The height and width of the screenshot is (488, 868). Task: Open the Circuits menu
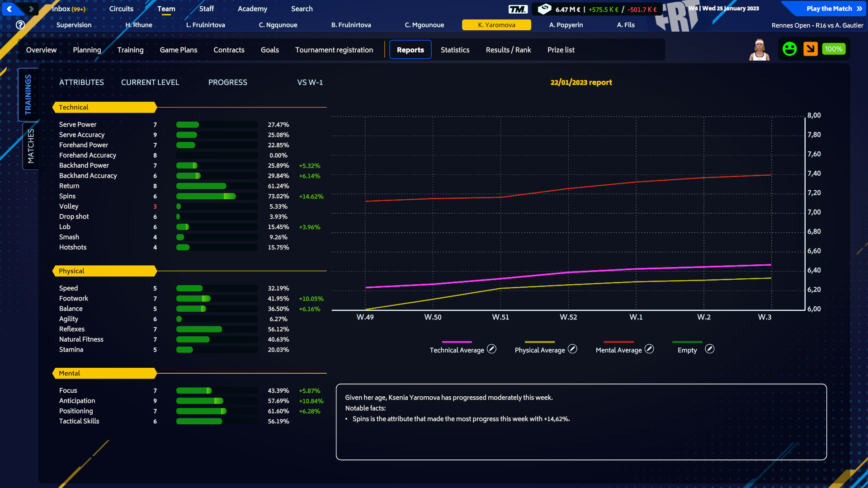(121, 9)
